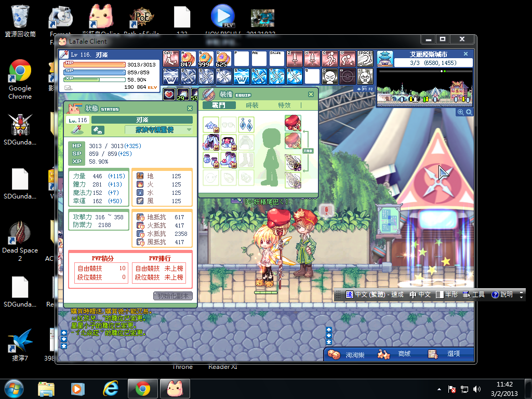Click the SP bar in character panel

(x=95, y=72)
